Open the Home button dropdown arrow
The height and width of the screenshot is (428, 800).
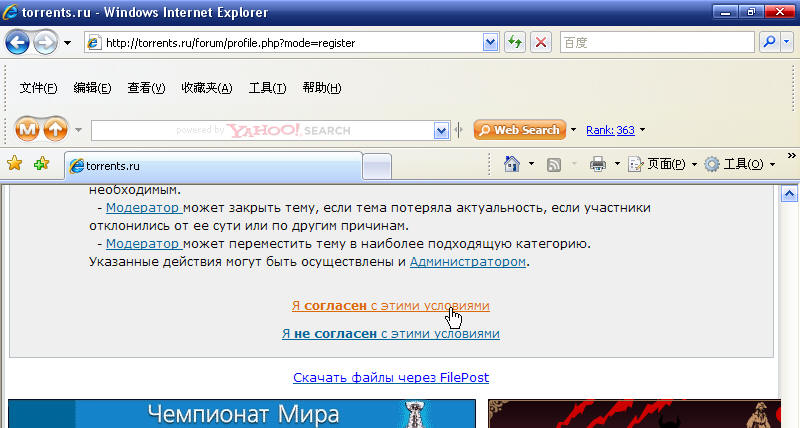click(531, 164)
